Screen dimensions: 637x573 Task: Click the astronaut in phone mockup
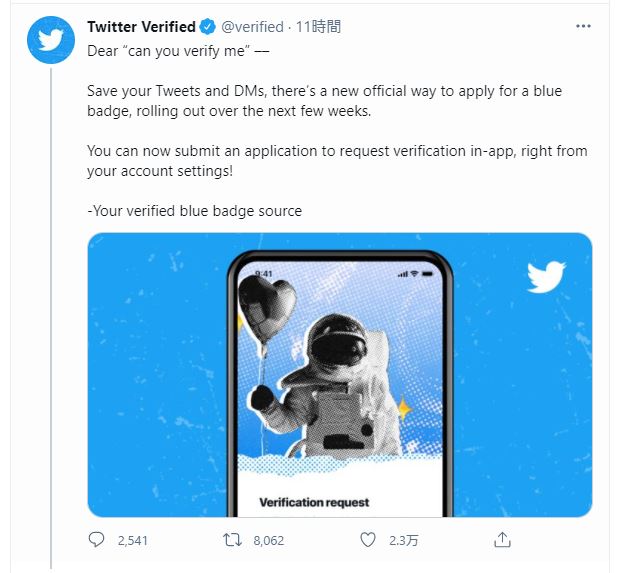click(330, 380)
